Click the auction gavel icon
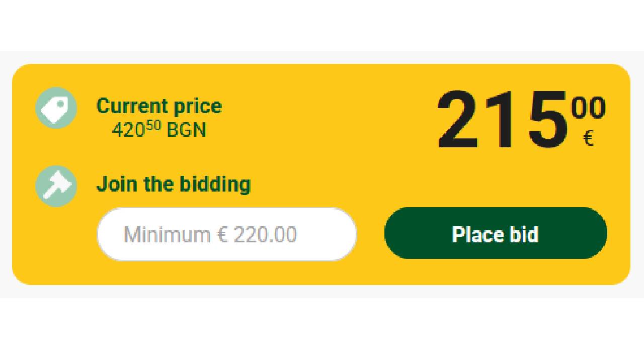The height and width of the screenshot is (362, 644). coord(56,186)
